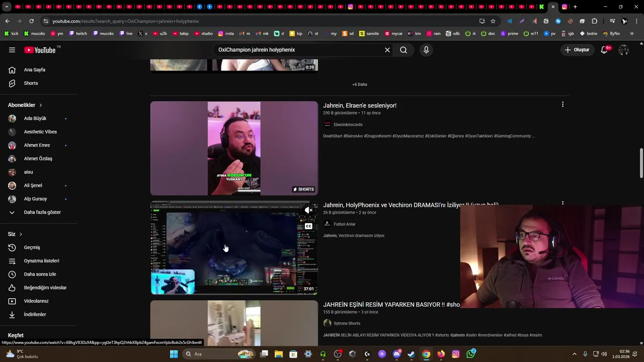Open the studio bookmark
The height and width of the screenshot is (362, 644).
(204, 34)
